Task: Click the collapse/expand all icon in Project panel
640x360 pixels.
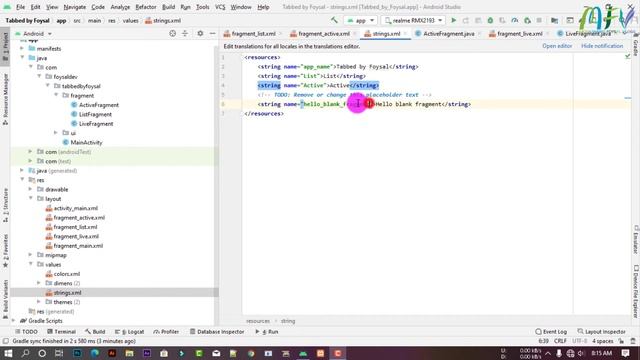Action: 185,33
